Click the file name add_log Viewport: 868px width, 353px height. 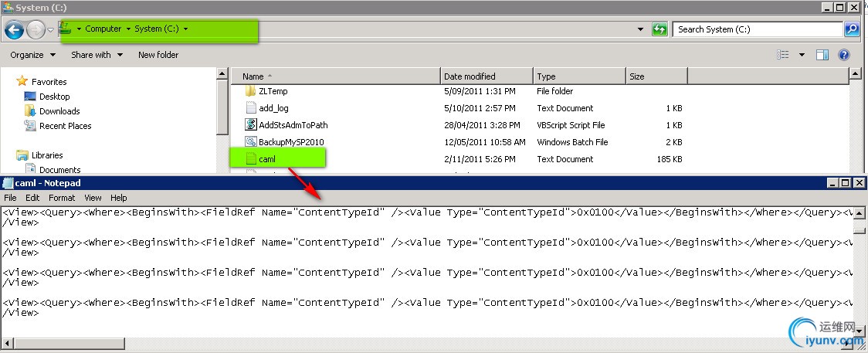273,108
